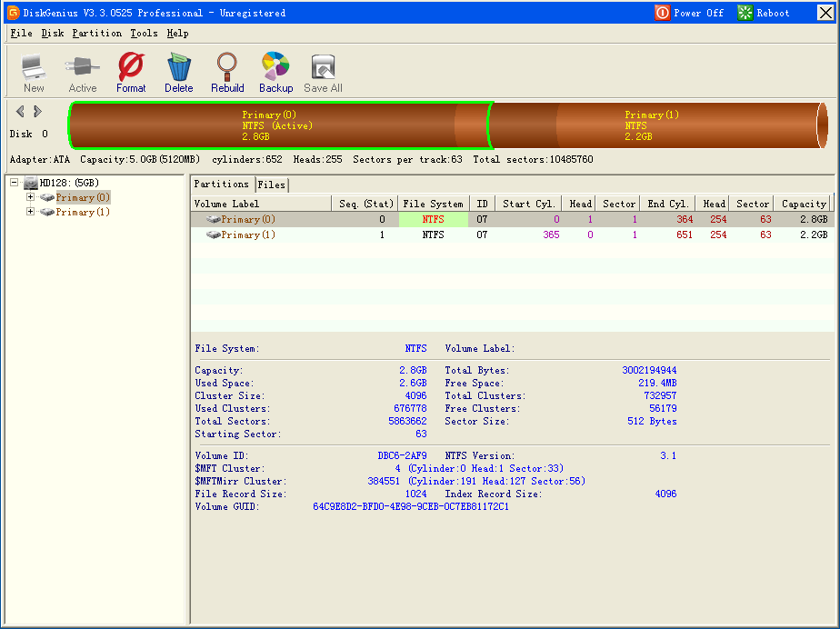Click Total Bytes value 3002194944
The height and width of the screenshot is (629, 840).
[x=649, y=370]
